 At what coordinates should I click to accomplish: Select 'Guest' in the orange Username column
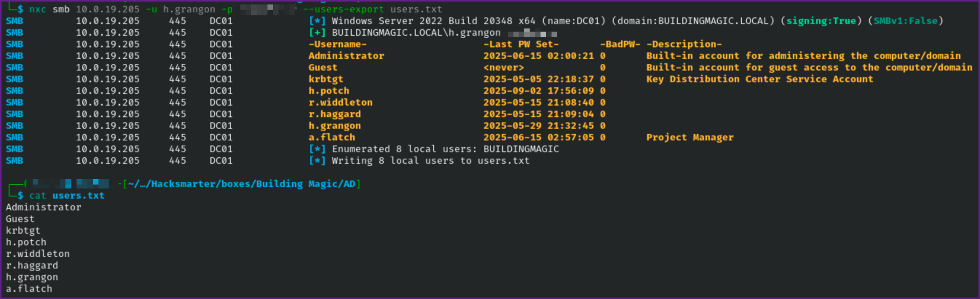[x=323, y=68]
